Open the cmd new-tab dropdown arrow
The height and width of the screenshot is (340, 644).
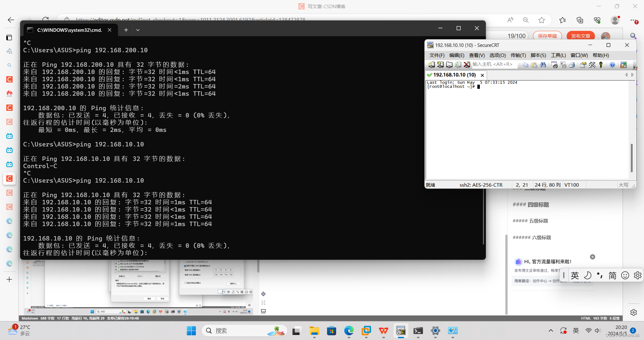138,30
